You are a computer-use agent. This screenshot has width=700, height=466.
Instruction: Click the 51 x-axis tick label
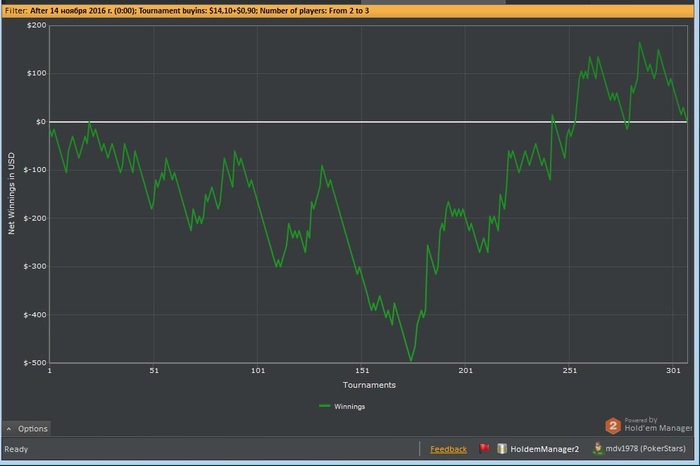(x=154, y=370)
